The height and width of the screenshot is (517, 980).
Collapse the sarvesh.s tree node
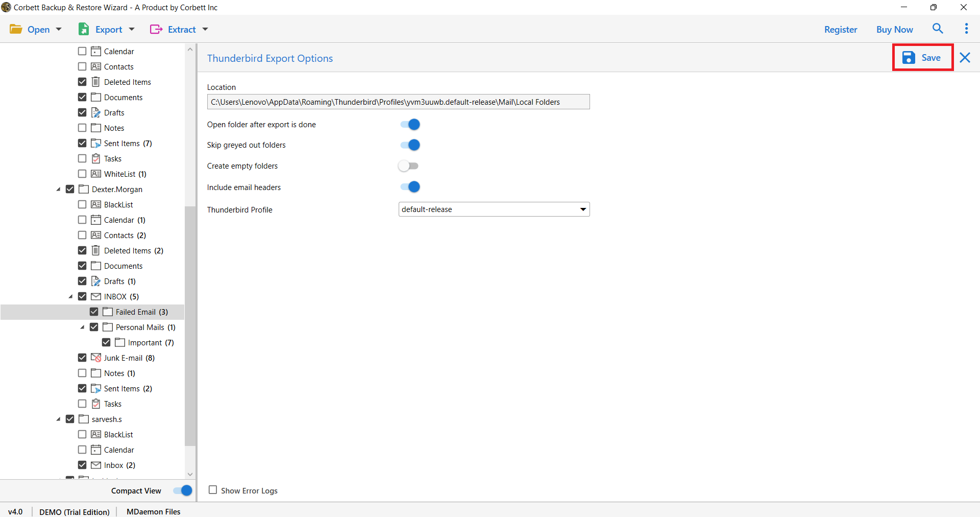pyautogui.click(x=58, y=419)
